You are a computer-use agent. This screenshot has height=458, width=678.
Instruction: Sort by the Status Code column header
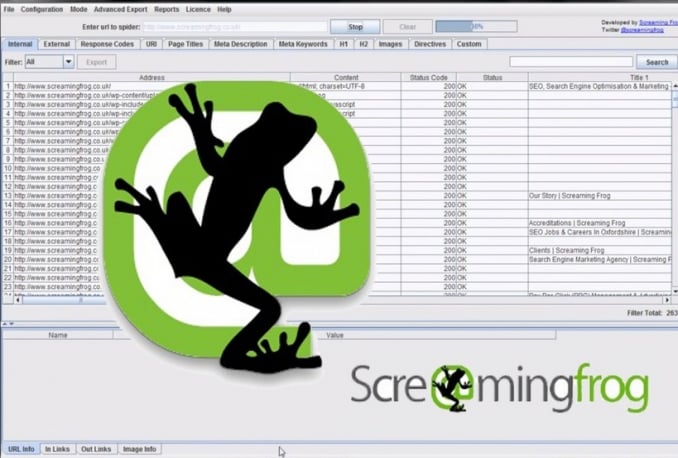point(431,77)
